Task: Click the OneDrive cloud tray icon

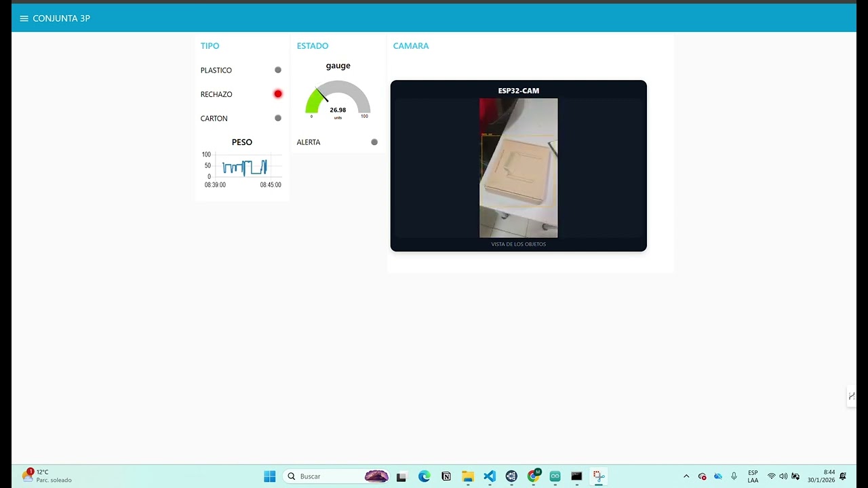Action: click(718, 476)
